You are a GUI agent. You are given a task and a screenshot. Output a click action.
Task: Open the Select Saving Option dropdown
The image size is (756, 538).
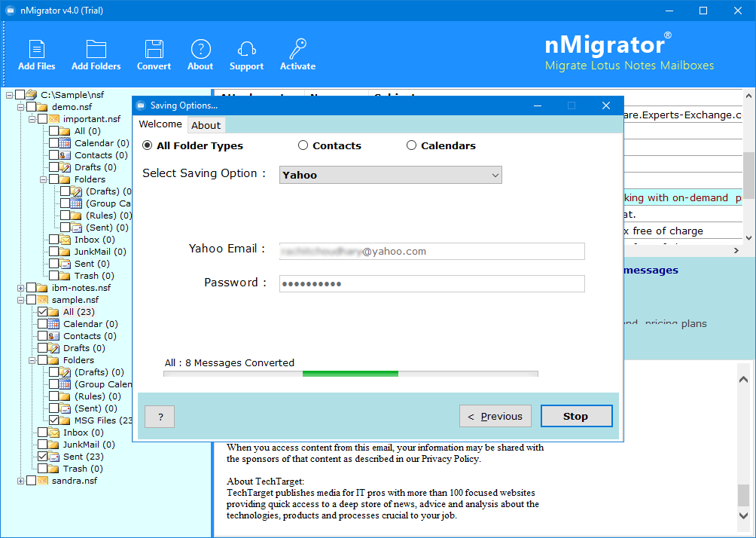391,175
